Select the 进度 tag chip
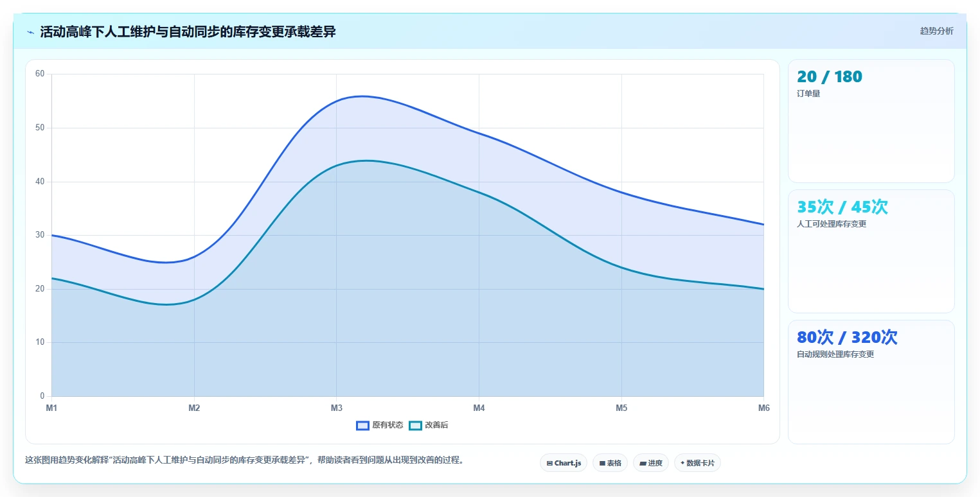The height and width of the screenshot is (497, 980). [651, 463]
